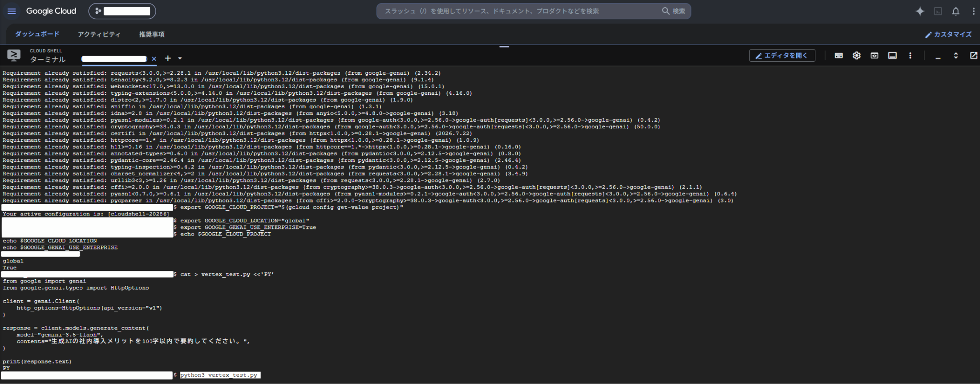Click the contents= Japanese prompt line
Screen dimensions: 980x384
[x=133, y=341]
